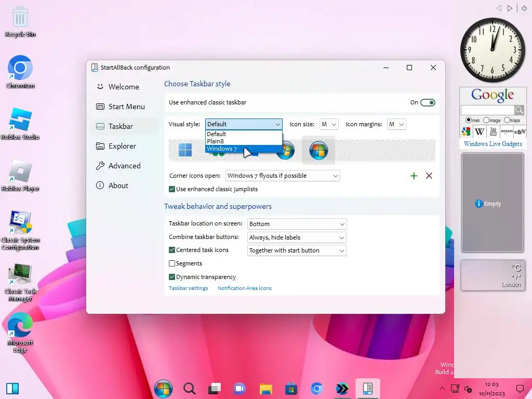Uncheck Centered task icons

(172, 250)
